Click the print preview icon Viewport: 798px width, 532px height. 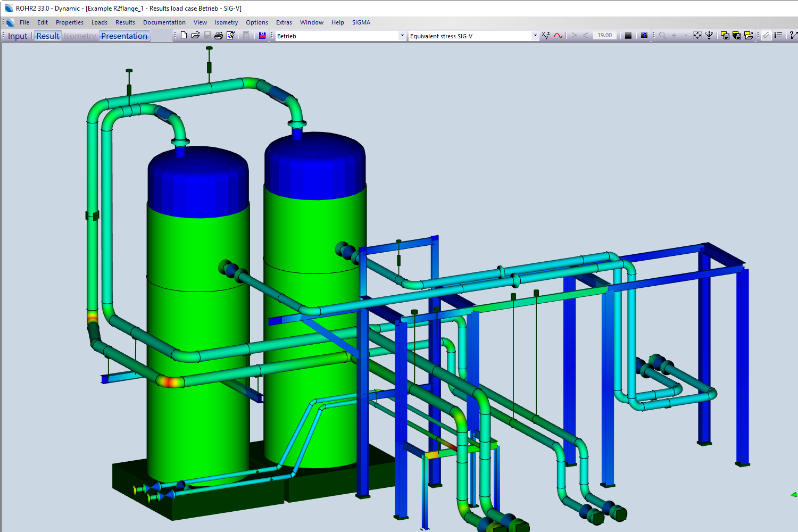point(230,36)
